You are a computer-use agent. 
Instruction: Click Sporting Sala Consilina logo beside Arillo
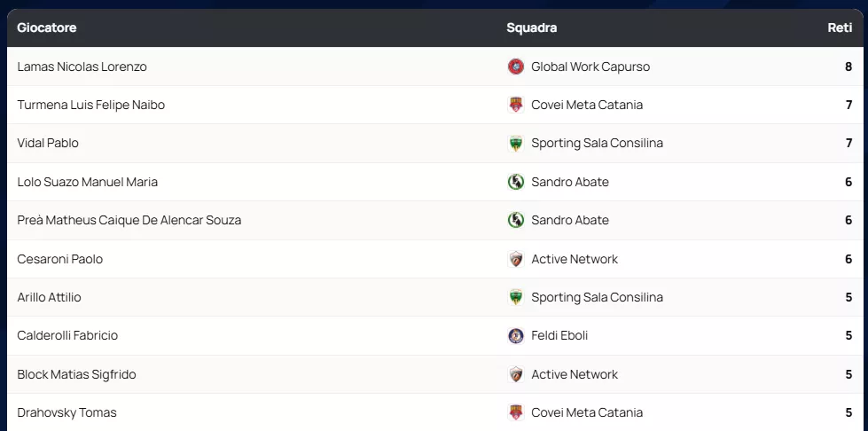515,297
